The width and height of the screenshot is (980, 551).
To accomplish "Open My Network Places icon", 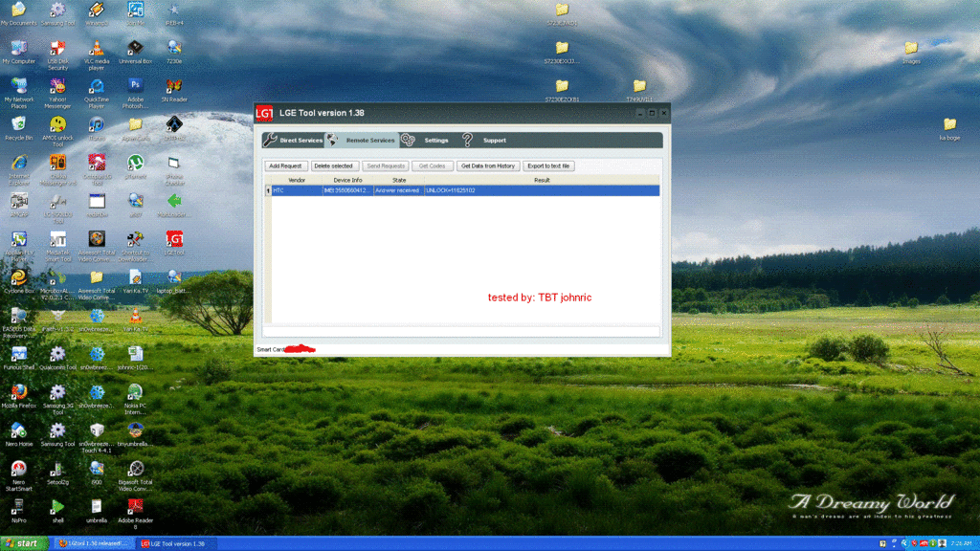I will [x=19, y=94].
